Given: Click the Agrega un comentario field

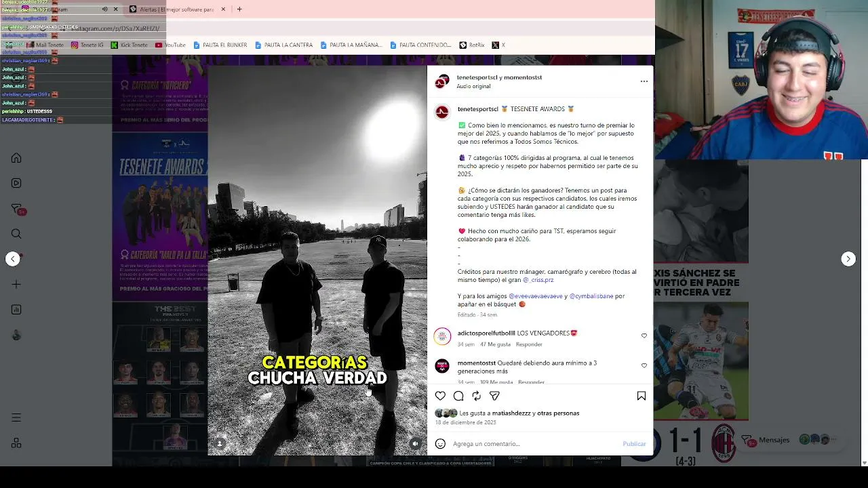Looking at the screenshot, I should [x=535, y=444].
